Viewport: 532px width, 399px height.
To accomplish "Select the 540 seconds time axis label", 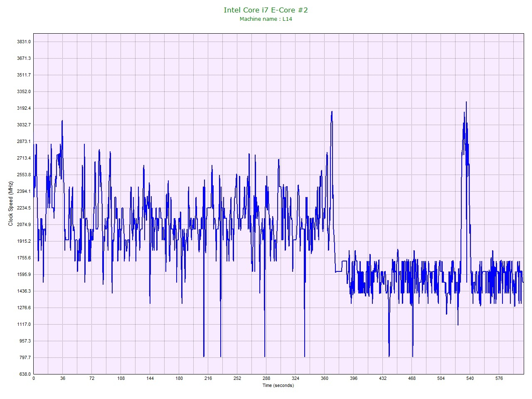I will [x=470, y=378].
